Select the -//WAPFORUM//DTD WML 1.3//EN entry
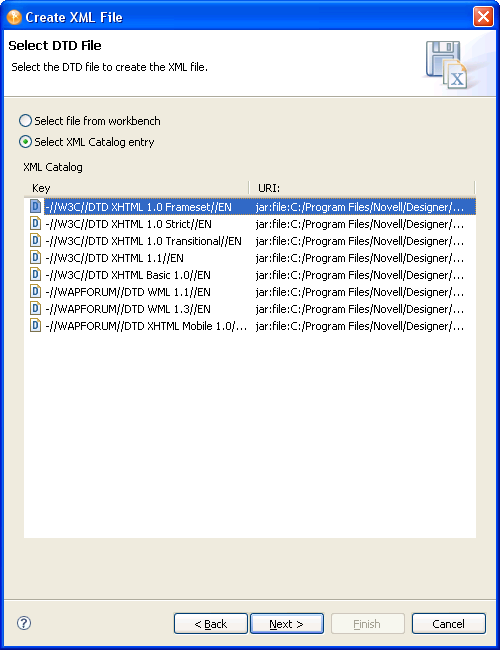The image size is (500, 650). point(128,309)
